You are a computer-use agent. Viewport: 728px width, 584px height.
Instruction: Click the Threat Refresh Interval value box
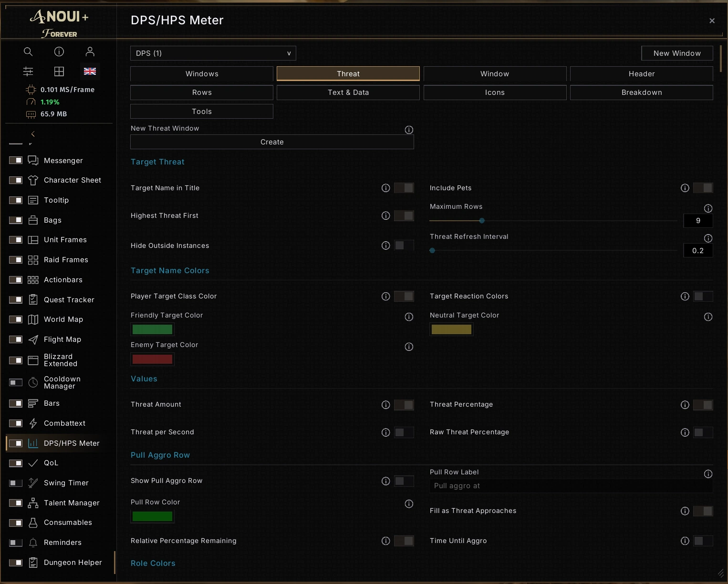tap(698, 251)
